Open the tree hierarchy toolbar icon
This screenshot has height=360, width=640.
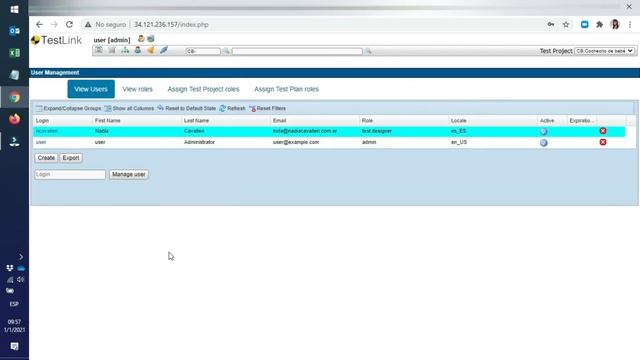[x=125, y=50]
